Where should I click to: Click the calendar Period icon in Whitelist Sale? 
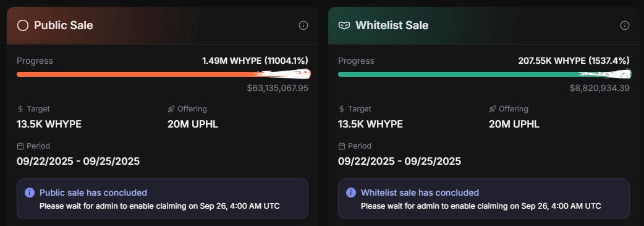(341, 146)
